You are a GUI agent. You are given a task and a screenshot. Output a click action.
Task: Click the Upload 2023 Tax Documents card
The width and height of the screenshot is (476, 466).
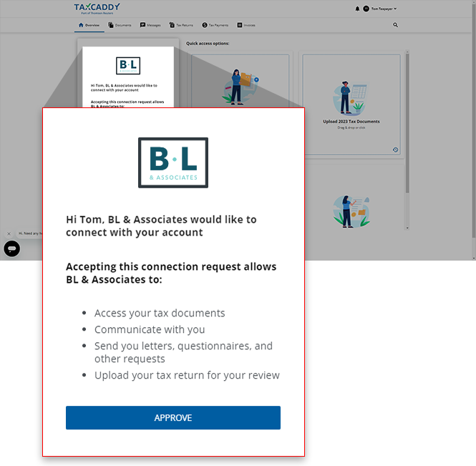pyautogui.click(x=351, y=105)
